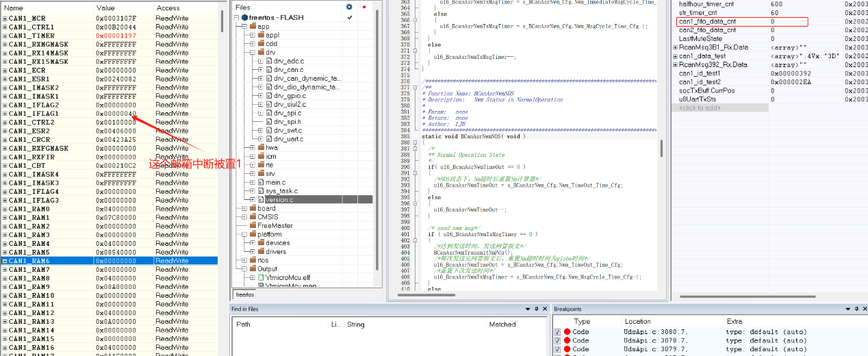
Task: Select the CAN1_TIMER register value 0x00001197
Action: coord(116,36)
